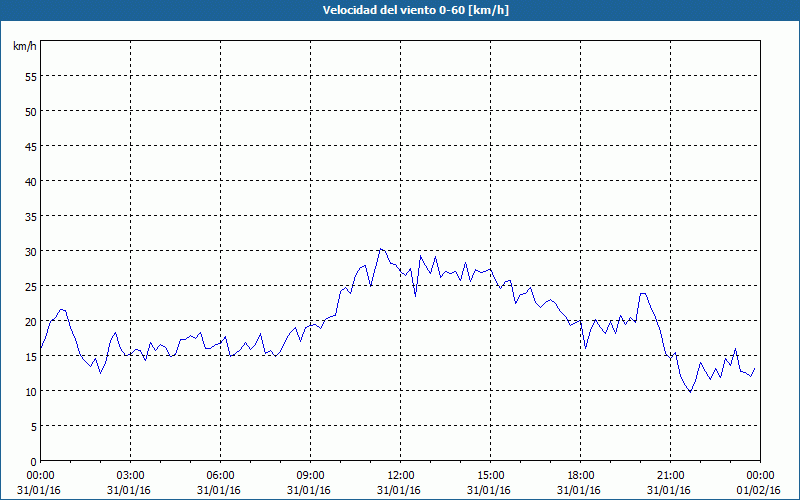Click the chart title 'Velocidad del viento 0-60 [km/h]'
Image resolution: width=800 pixels, height=500 pixels.
point(415,10)
